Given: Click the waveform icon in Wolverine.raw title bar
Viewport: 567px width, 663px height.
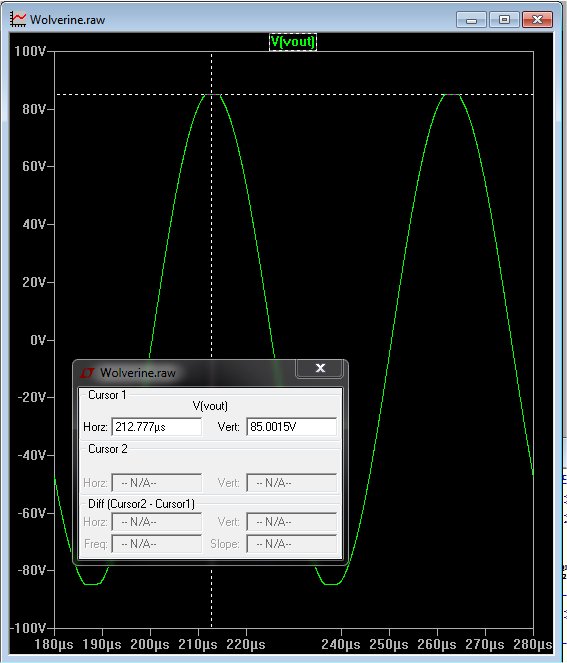Looking at the screenshot, I should tap(18, 19).
